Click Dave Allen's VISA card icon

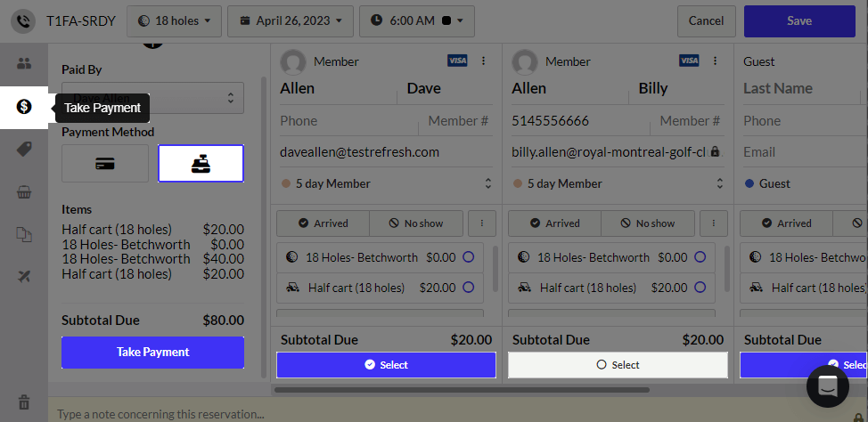click(457, 61)
